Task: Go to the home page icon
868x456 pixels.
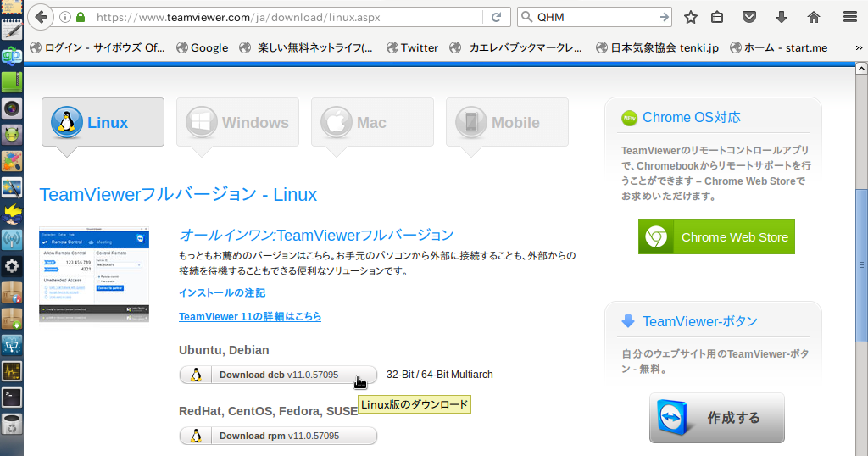Action: pos(813,17)
